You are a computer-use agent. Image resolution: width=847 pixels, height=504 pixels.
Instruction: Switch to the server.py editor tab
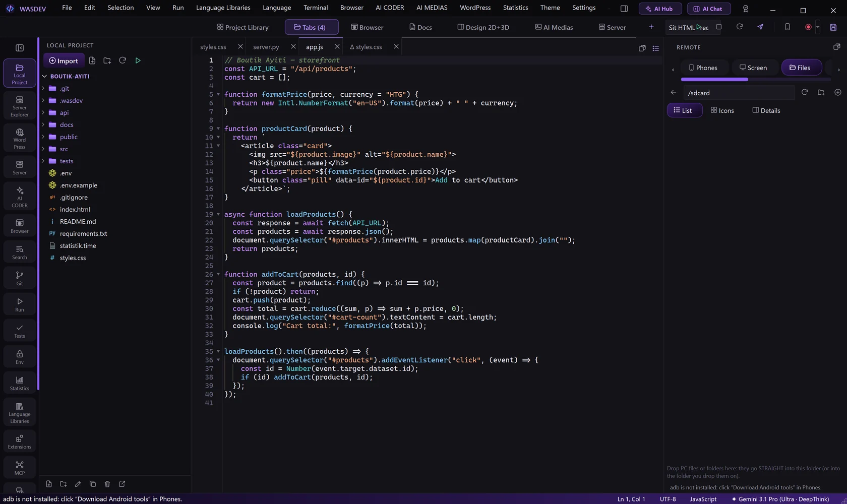[266, 47]
